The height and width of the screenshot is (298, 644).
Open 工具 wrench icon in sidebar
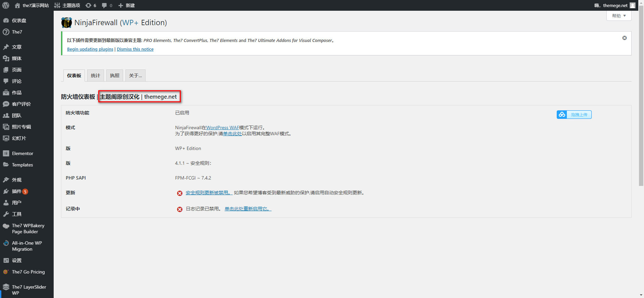tap(6, 214)
